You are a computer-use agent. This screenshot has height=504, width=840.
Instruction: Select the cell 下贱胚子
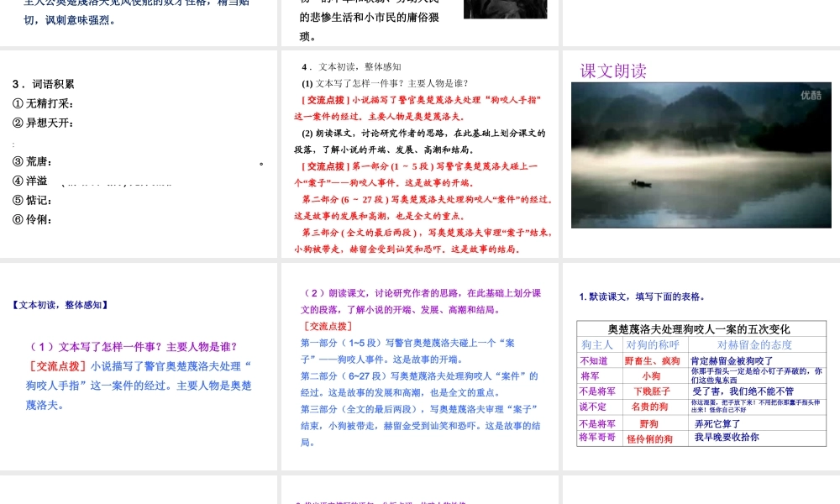(652, 391)
